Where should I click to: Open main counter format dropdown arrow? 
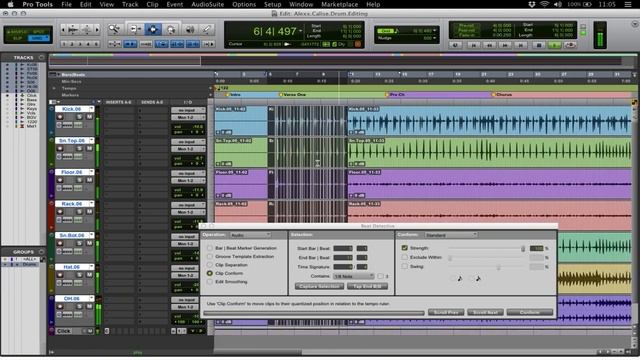pos(301,31)
